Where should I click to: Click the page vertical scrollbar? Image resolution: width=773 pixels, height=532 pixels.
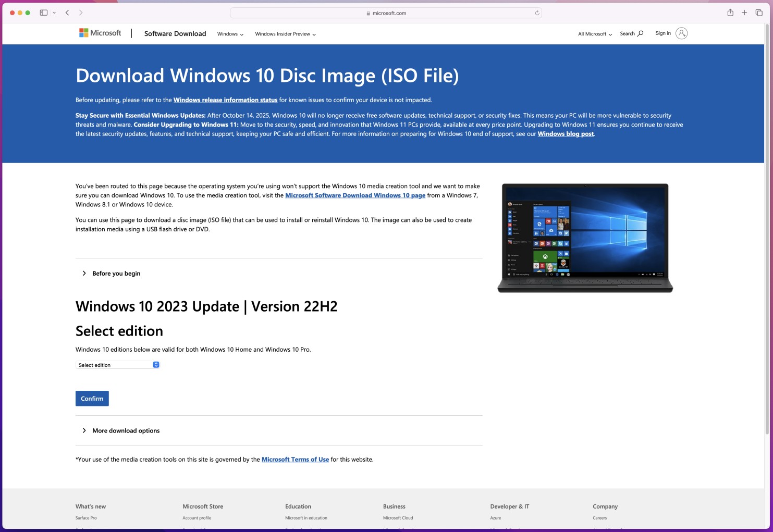767,229
